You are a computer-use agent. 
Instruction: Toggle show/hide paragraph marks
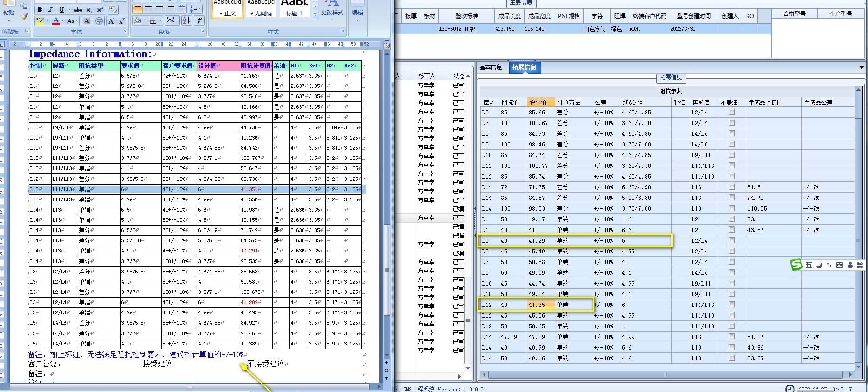(x=199, y=20)
